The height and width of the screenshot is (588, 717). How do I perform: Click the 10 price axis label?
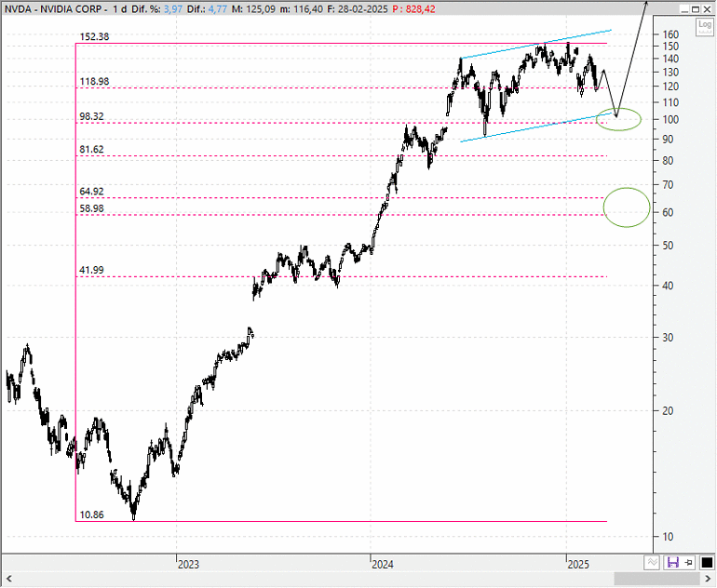point(668,537)
